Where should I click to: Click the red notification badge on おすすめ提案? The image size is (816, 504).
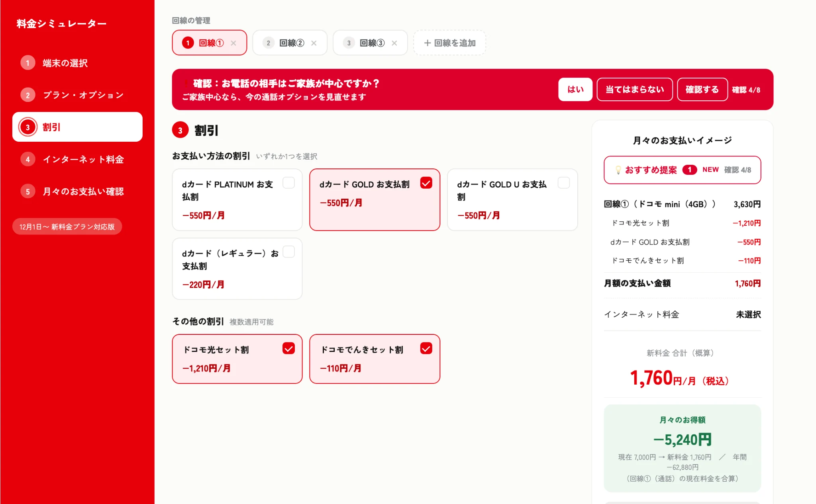[689, 170]
